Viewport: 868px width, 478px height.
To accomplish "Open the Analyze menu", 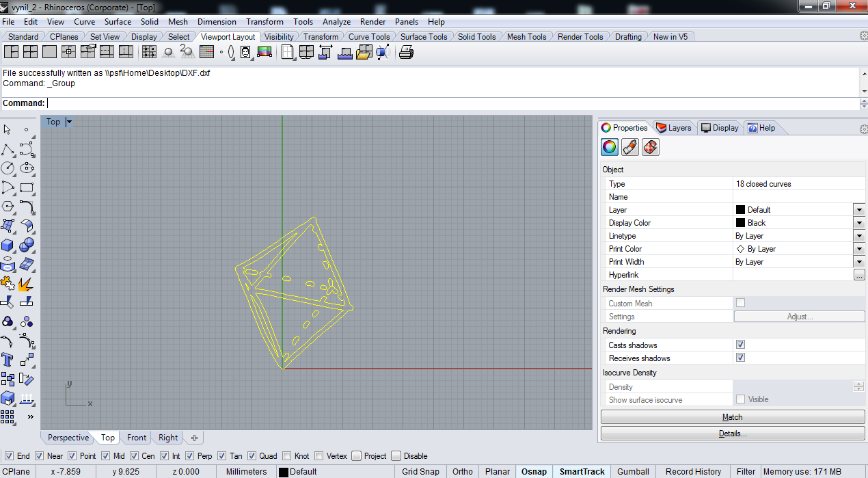I will tap(336, 22).
